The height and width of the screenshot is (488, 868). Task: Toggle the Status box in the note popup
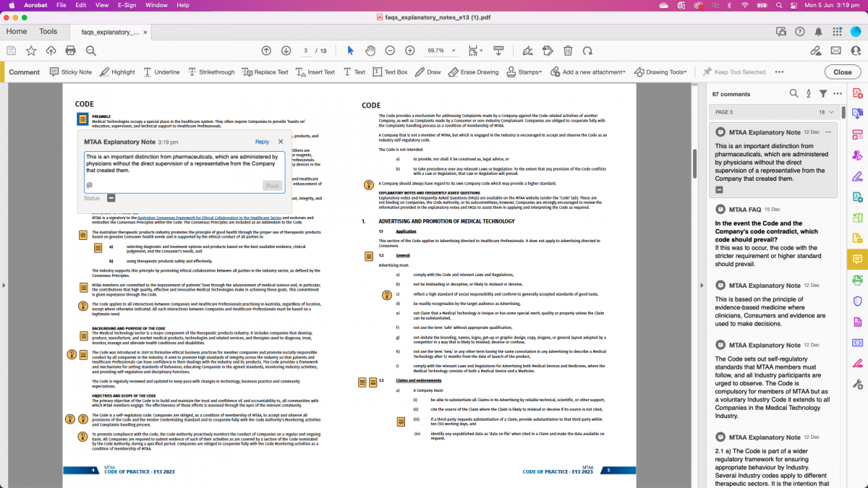[x=111, y=198]
